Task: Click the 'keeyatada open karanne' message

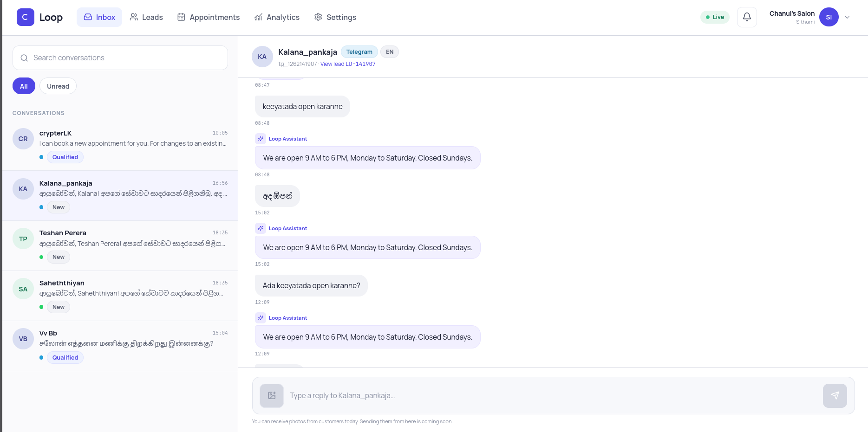Action: [x=302, y=107]
